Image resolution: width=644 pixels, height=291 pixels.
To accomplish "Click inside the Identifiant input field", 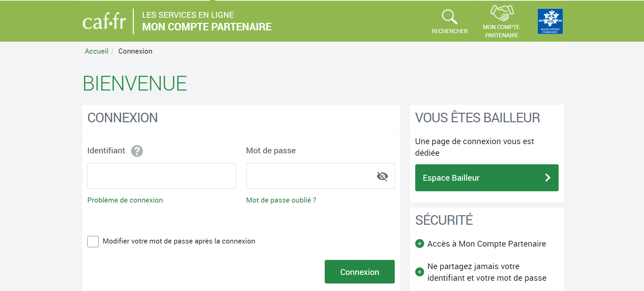I will click(161, 176).
